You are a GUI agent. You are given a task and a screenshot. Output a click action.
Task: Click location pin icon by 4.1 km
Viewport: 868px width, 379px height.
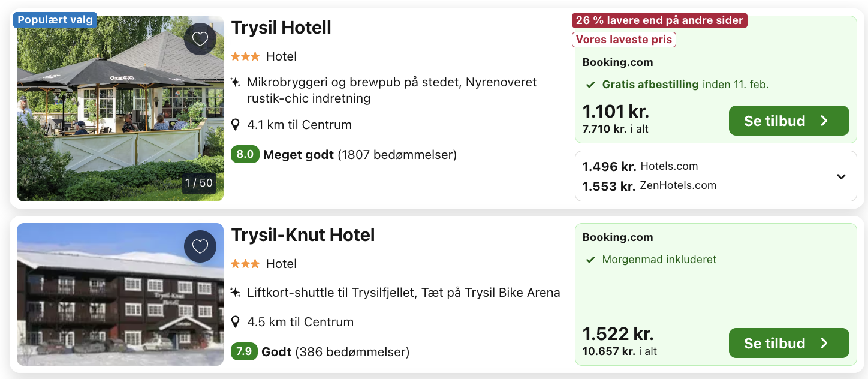click(x=236, y=125)
